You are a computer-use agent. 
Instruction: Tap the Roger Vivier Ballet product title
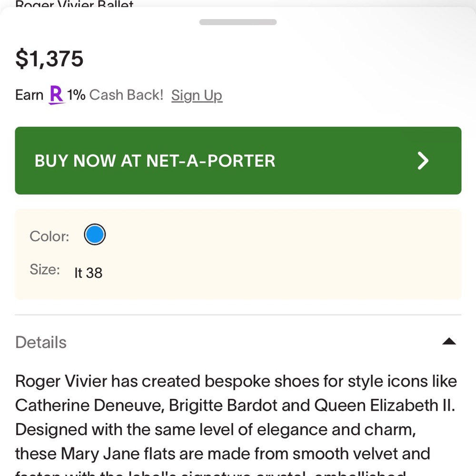coord(75,5)
